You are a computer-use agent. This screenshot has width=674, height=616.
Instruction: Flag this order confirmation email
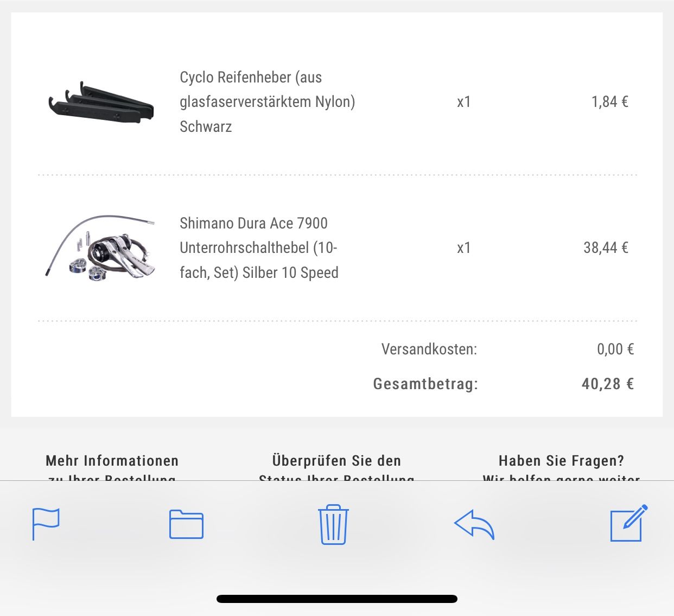(x=46, y=524)
